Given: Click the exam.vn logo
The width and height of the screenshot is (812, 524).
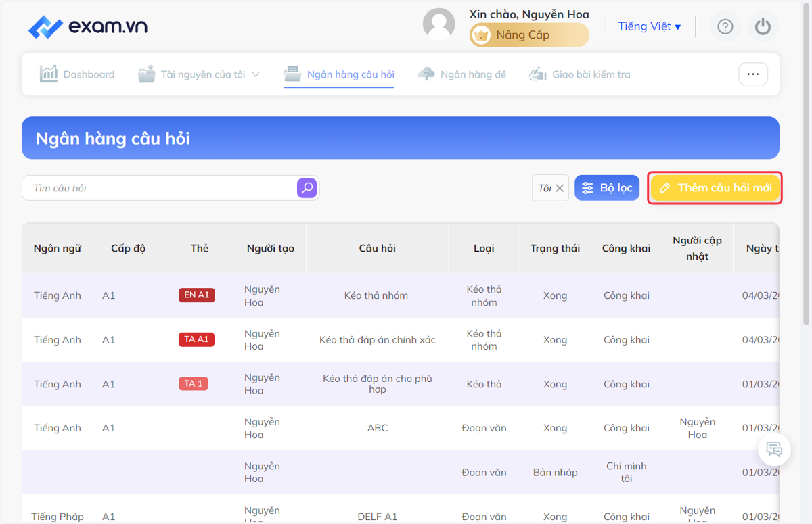Looking at the screenshot, I should [x=88, y=27].
